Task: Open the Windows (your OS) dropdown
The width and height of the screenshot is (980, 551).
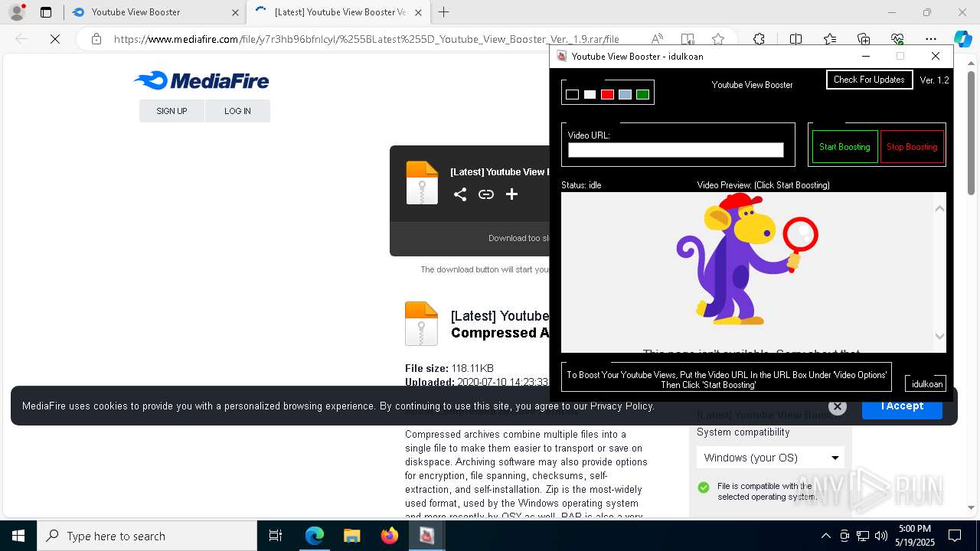Action: 770,458
